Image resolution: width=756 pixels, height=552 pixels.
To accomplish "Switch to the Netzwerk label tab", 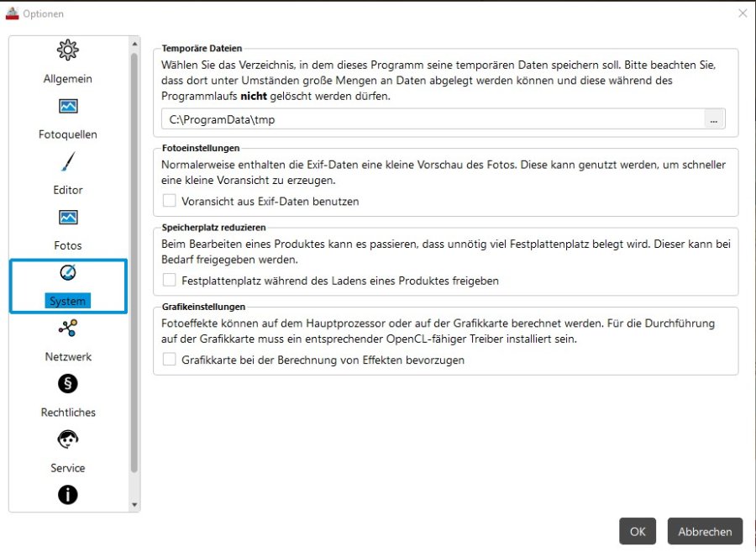I will 68,357.
